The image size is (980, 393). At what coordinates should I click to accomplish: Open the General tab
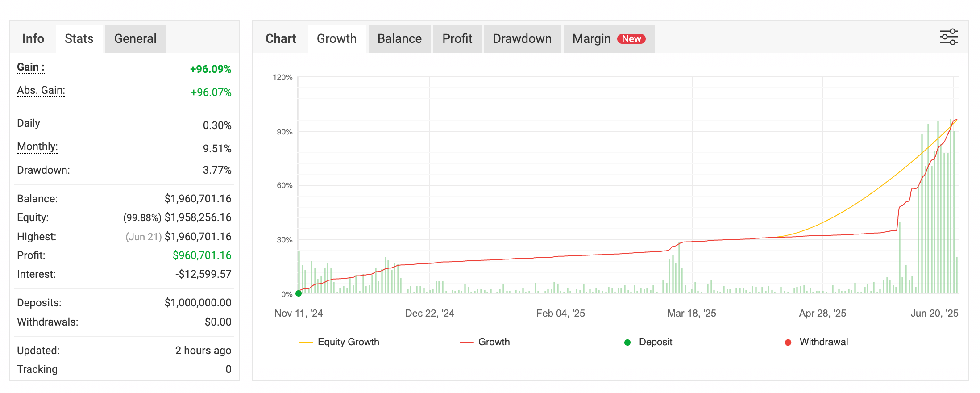(x=135, y=39)
